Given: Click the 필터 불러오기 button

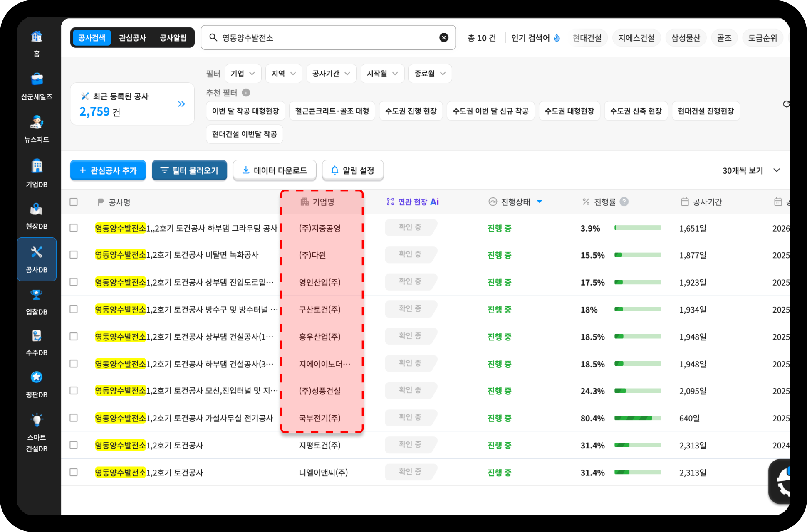Looking at the screenshot, I should pyautogui.click(x=190, y=170).
